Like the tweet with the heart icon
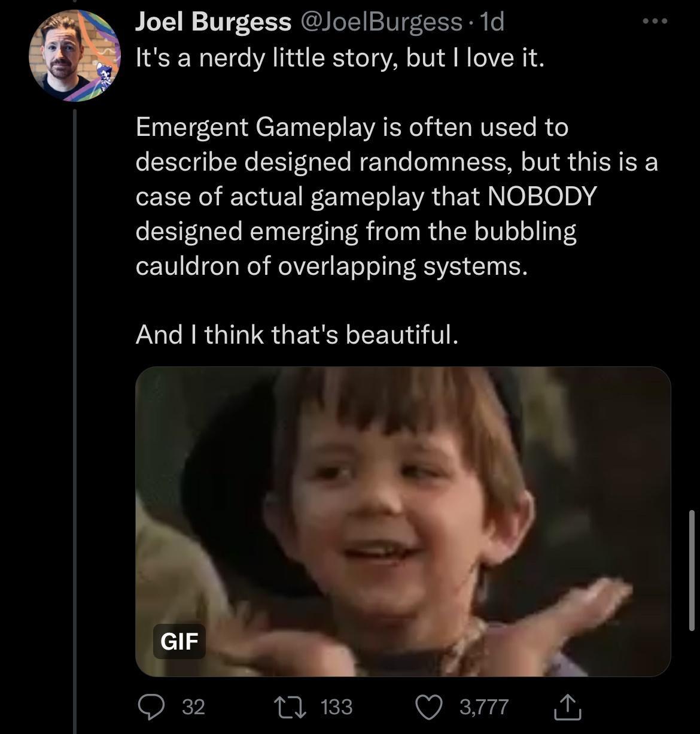 tap(428, 707)
